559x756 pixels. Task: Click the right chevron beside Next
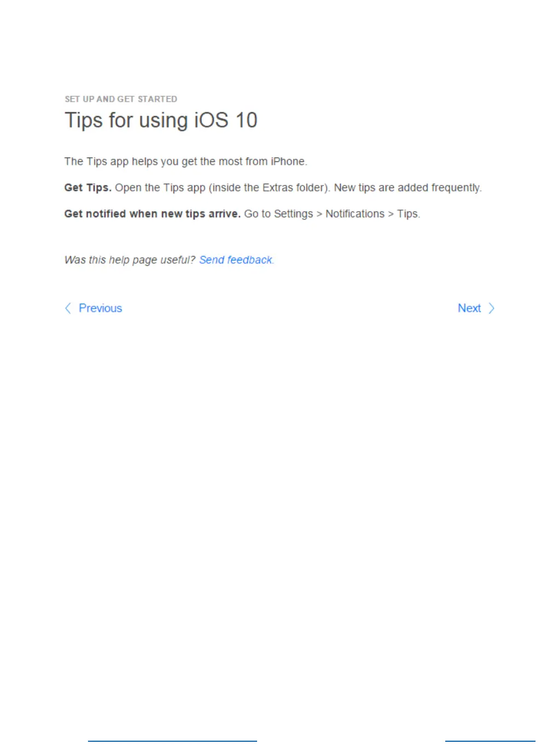click(x=491, y=309)
